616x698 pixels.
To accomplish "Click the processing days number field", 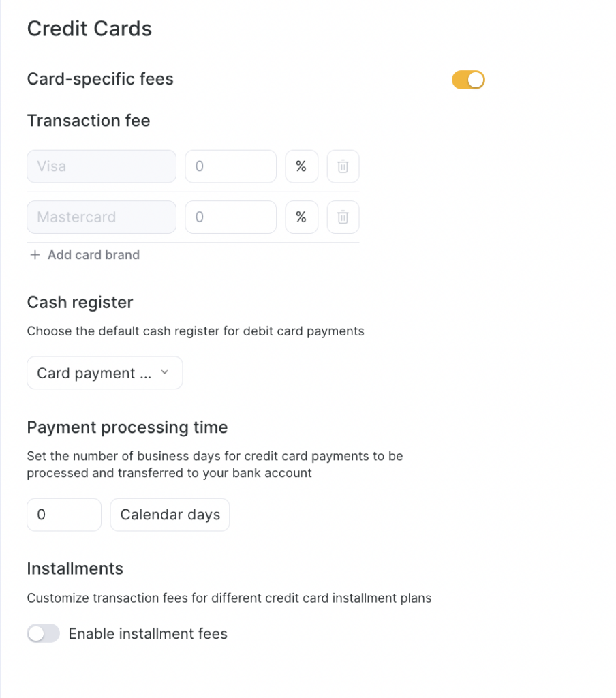I will click(64, 515).
